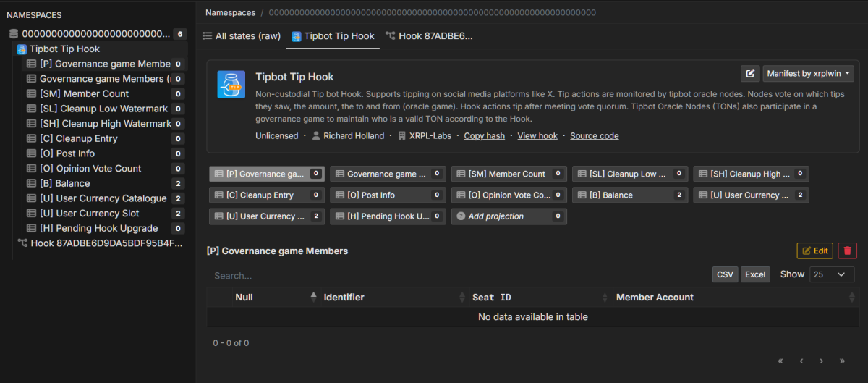Click the hook icon beside sidebar Hook 87ADBE6D...
The image size is (868, 383).
pos(22,243)
